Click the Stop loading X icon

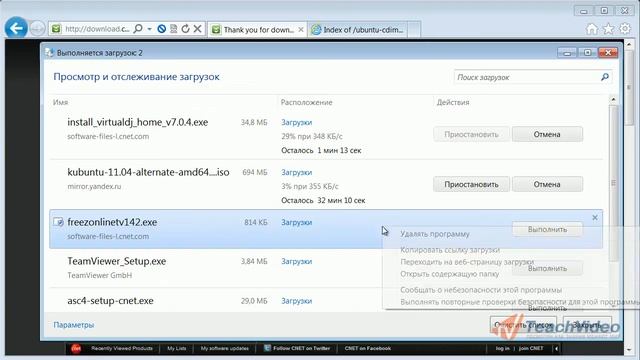[x=198, y=29]
